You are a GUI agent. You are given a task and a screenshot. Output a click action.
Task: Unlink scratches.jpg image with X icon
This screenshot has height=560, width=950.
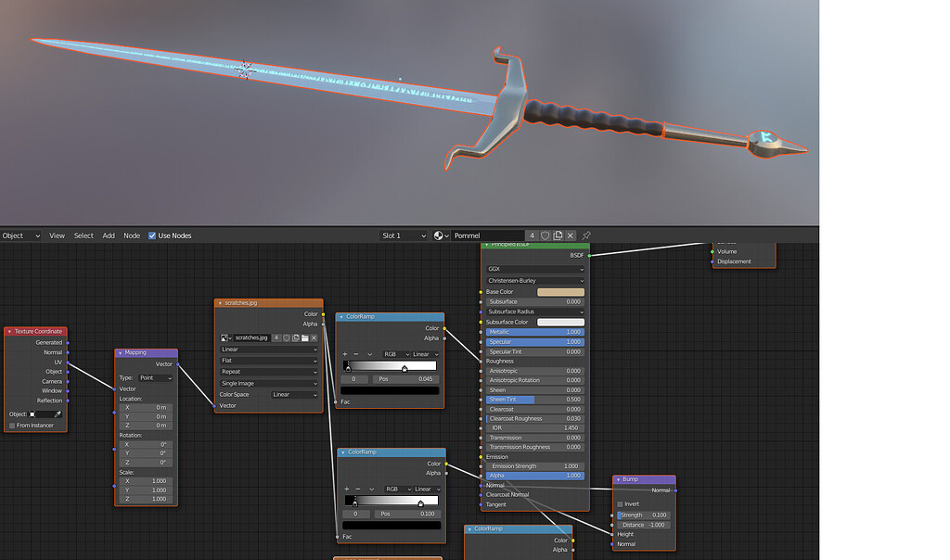pos(314,337)
